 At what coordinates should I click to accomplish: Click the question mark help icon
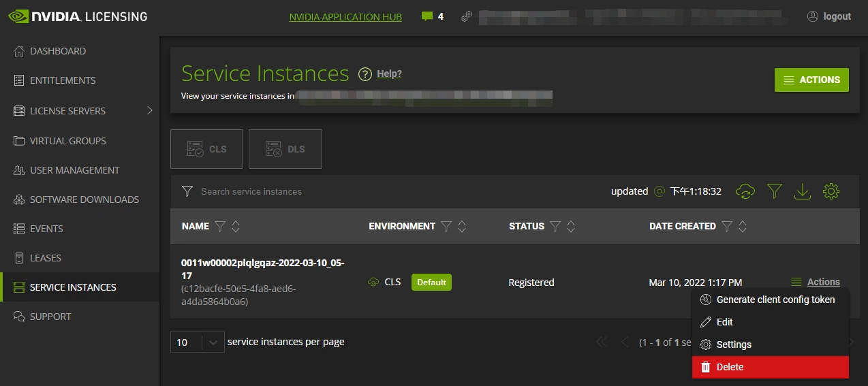(365, 74)
